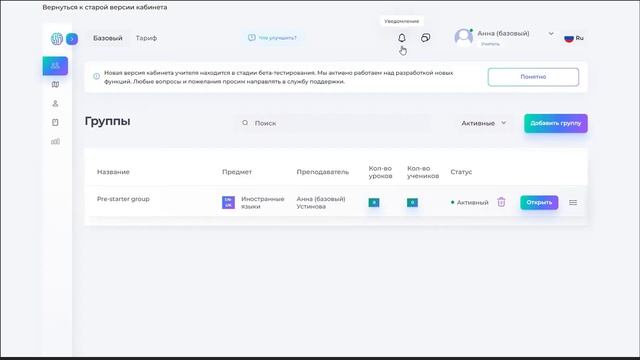640x360 pixels.
Task: Click the teacher name Анна (базовый) Устинова
Action: (321, 202)
